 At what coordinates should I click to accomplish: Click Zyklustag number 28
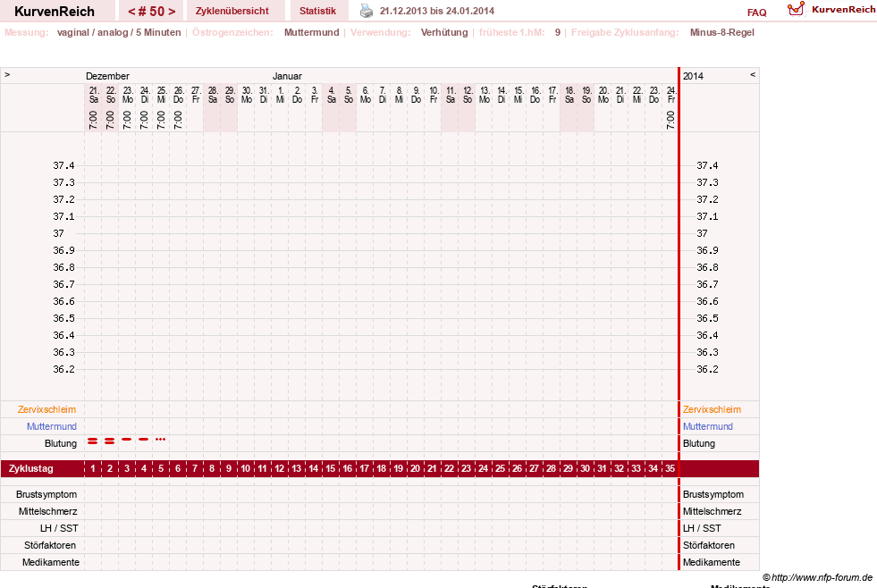tap(551, 468)
